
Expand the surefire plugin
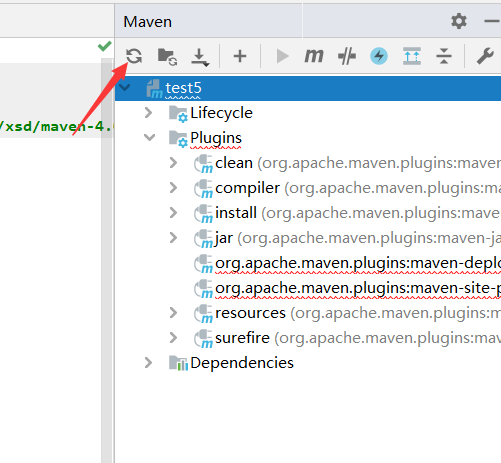(173, 338)
